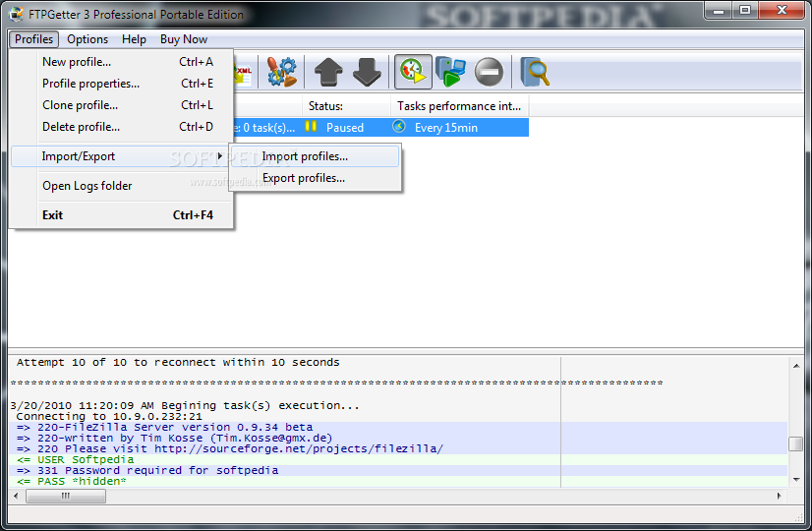Select the Every 15min interval cell
The width and height of the screenshot is (812, 531).
(x=446, y=128)
